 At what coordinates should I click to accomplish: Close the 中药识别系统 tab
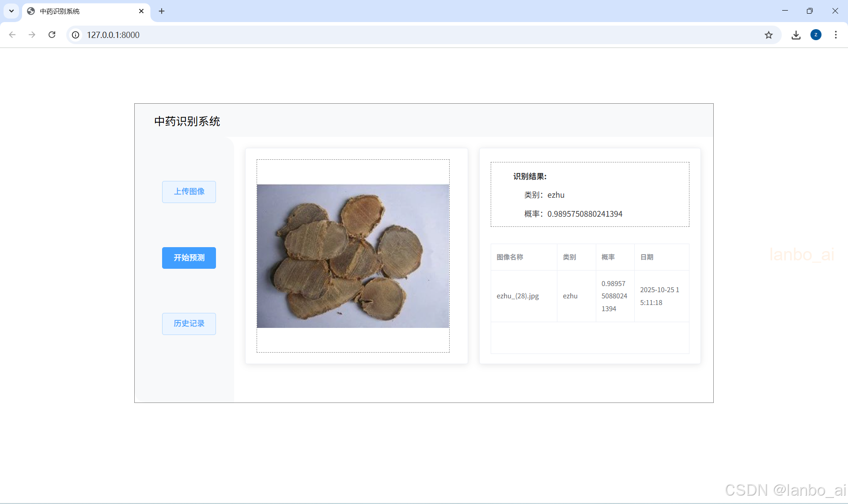point(141,11)
